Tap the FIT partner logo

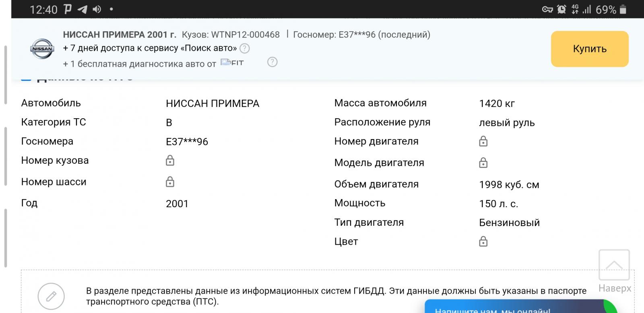[232, 63]
